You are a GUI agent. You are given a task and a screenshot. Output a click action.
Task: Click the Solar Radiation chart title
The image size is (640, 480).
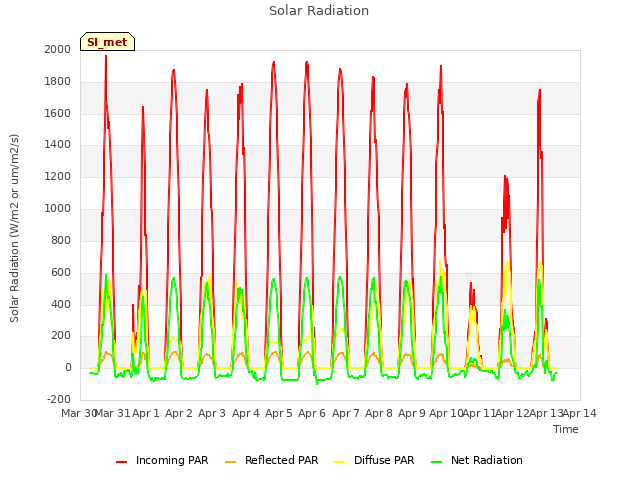point(319,11)
